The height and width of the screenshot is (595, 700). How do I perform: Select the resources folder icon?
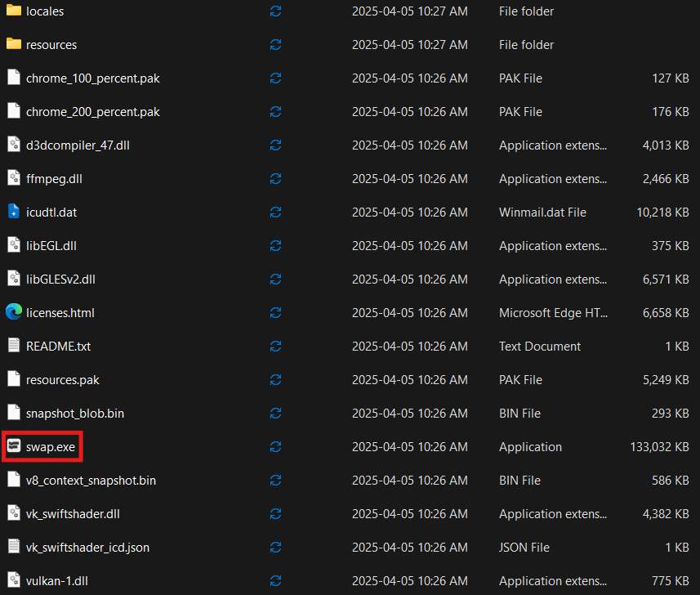point(14,44)
